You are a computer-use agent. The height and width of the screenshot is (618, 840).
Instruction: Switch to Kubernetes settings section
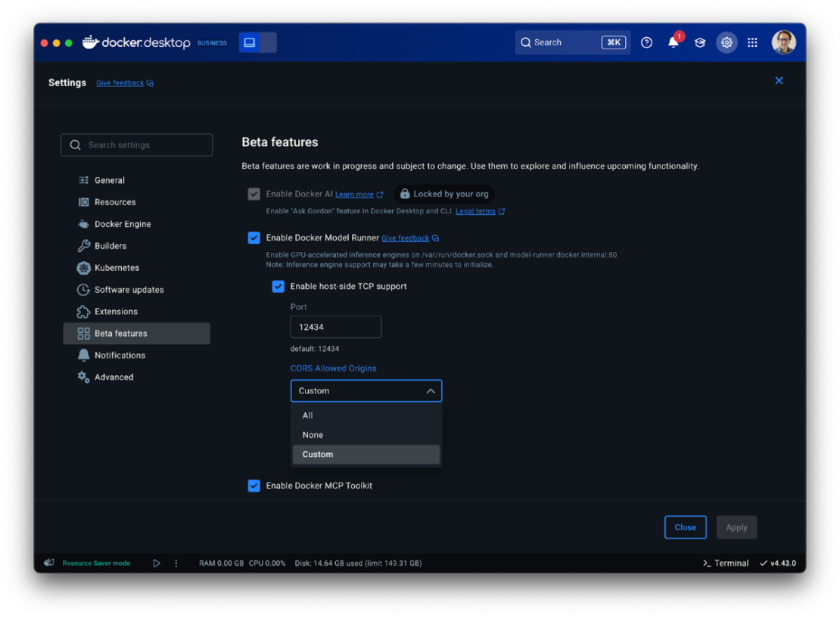[117, 267]
